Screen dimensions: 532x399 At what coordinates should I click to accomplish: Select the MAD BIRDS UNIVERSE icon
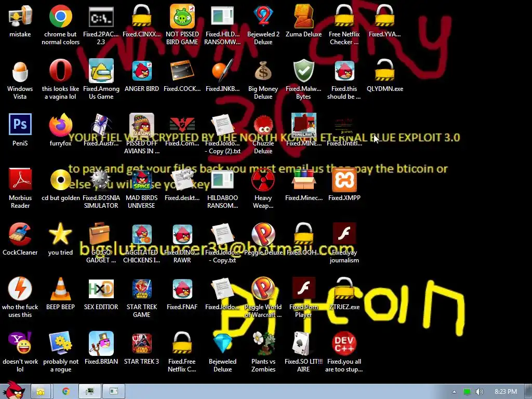point(142,180)
